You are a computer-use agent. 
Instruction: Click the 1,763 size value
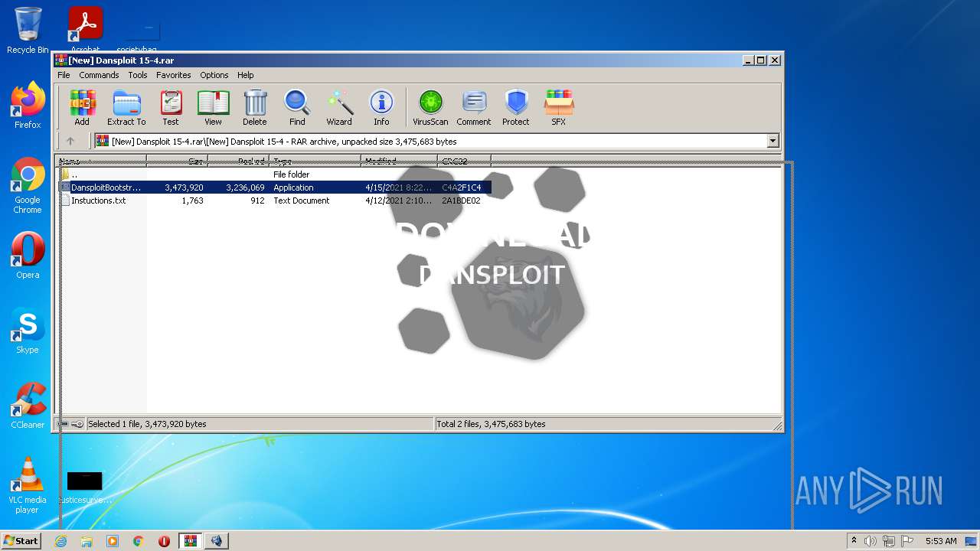pos(192,201)
